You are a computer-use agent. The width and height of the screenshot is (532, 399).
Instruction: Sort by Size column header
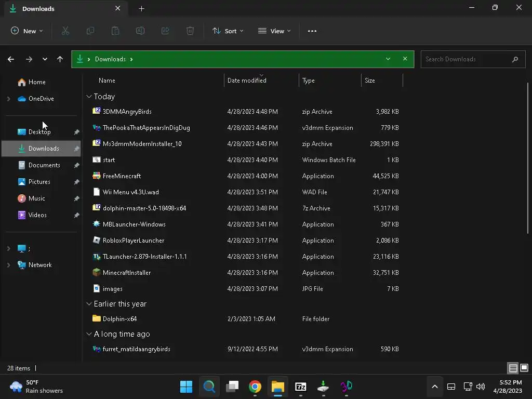click(x=370, y=81)
